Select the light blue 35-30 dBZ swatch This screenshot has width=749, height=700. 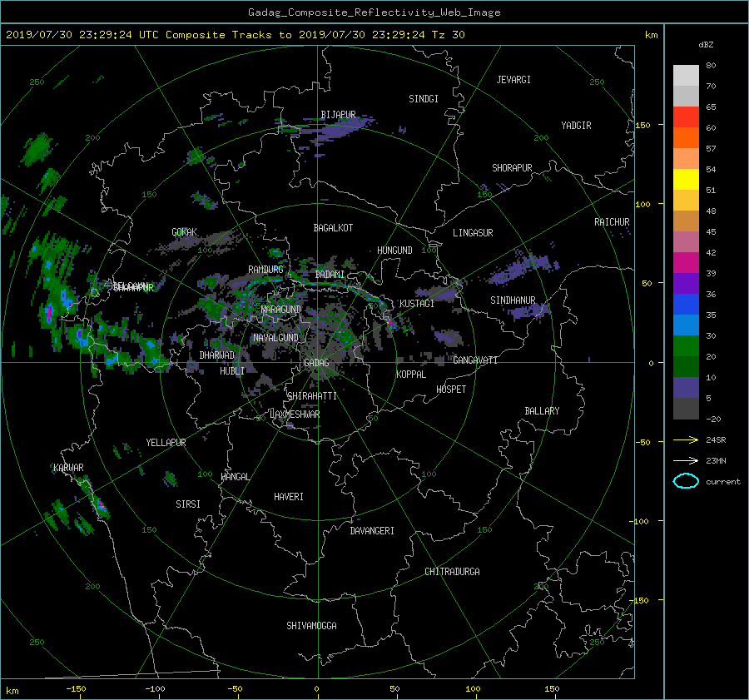click(686, 325)
